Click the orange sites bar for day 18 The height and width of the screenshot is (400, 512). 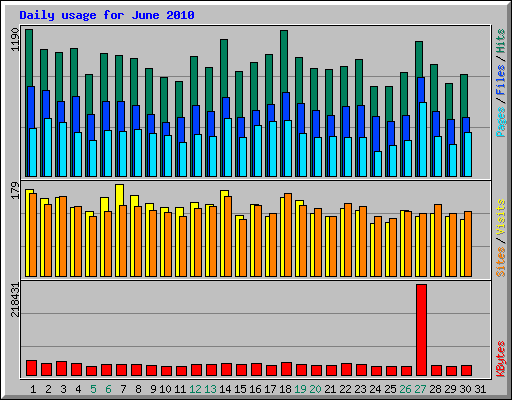[288, 235]
